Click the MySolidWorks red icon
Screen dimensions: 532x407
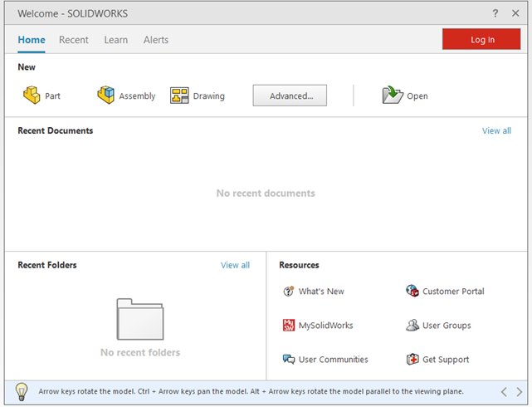tap(289, 325)
